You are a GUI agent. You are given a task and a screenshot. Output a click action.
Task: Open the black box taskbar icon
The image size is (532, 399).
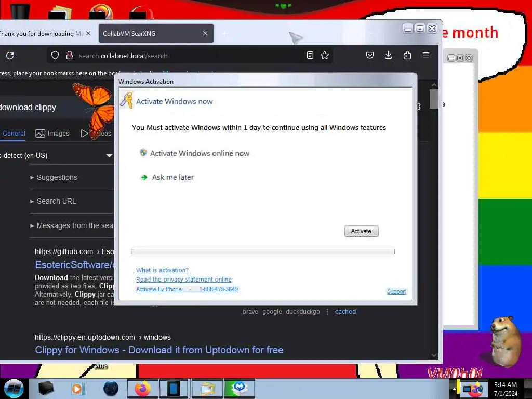[46, 389]
